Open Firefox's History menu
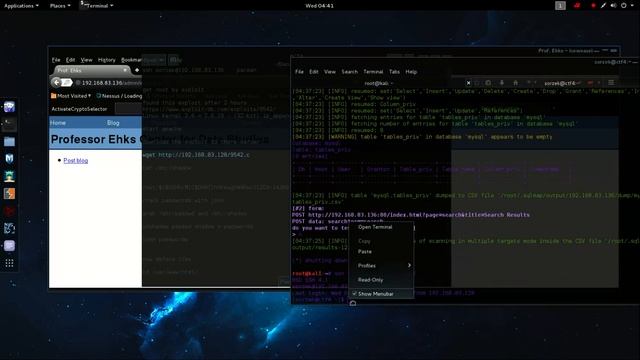Image resolution: width=640 pixels, height=360 pixels. pos(107,60)
